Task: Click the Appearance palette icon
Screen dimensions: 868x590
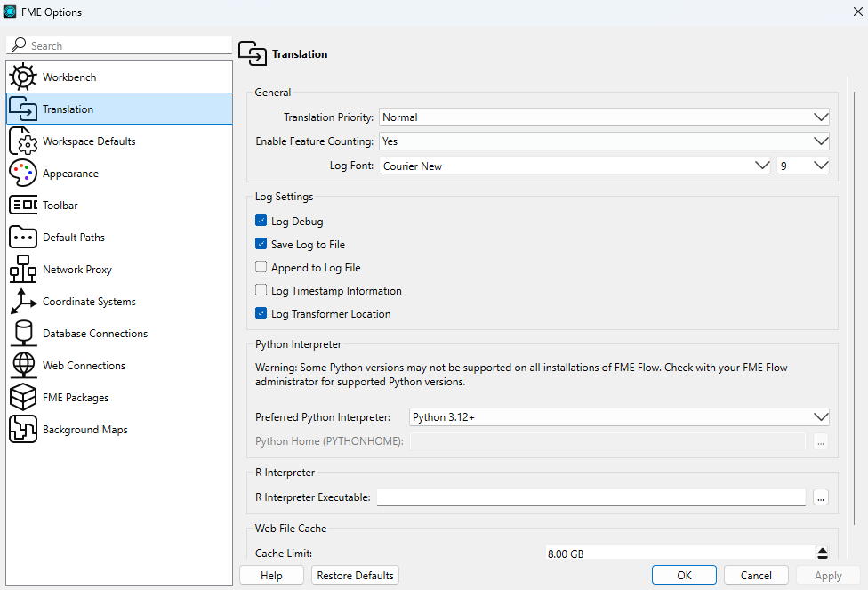Action: (x=23, y=174)
